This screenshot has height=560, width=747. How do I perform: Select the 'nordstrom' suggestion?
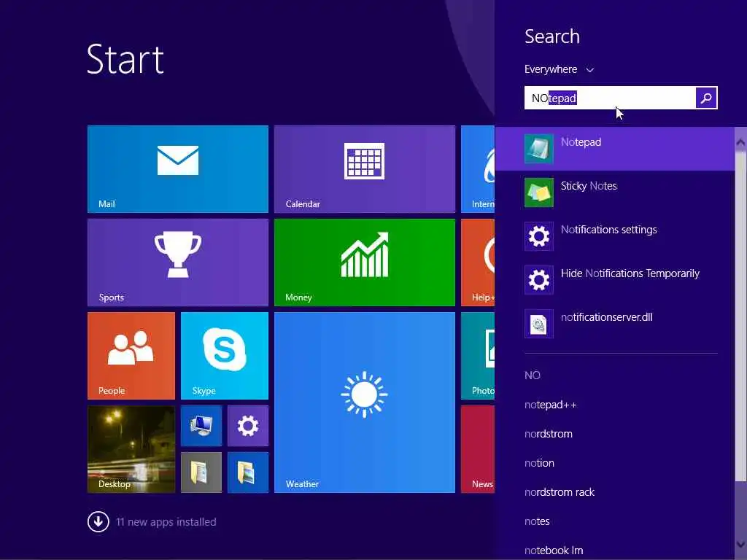pos(549,434)
